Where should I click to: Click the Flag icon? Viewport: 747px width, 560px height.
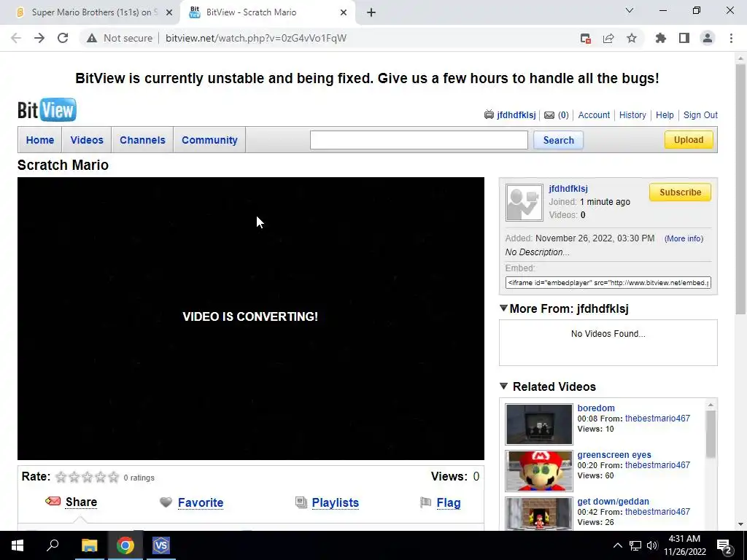425,502
